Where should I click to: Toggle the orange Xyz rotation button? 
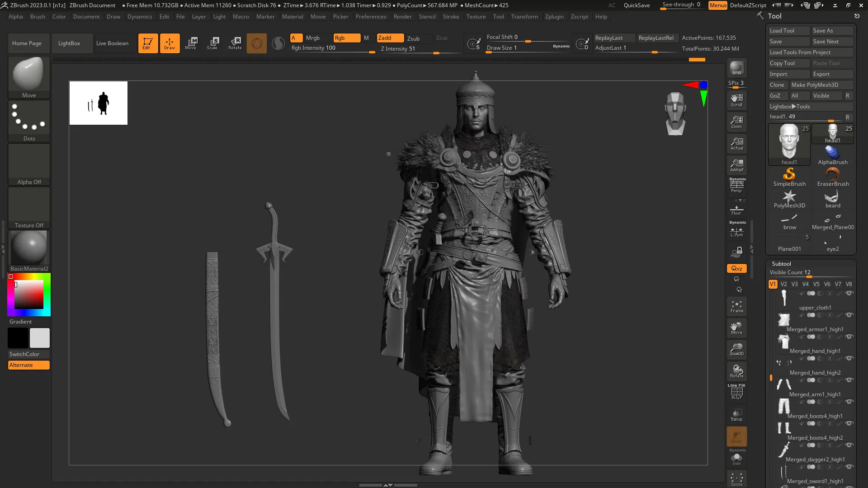(x=736, y=268)
